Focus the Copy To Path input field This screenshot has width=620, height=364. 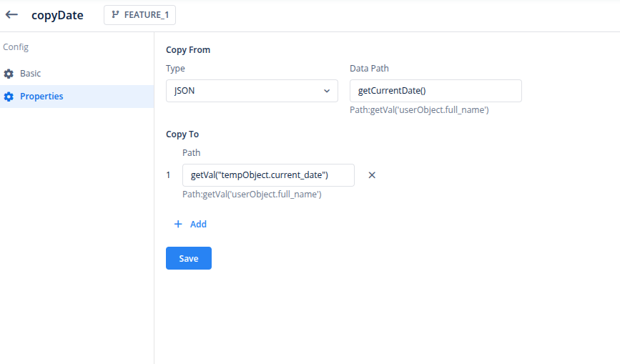click(268, 175)
